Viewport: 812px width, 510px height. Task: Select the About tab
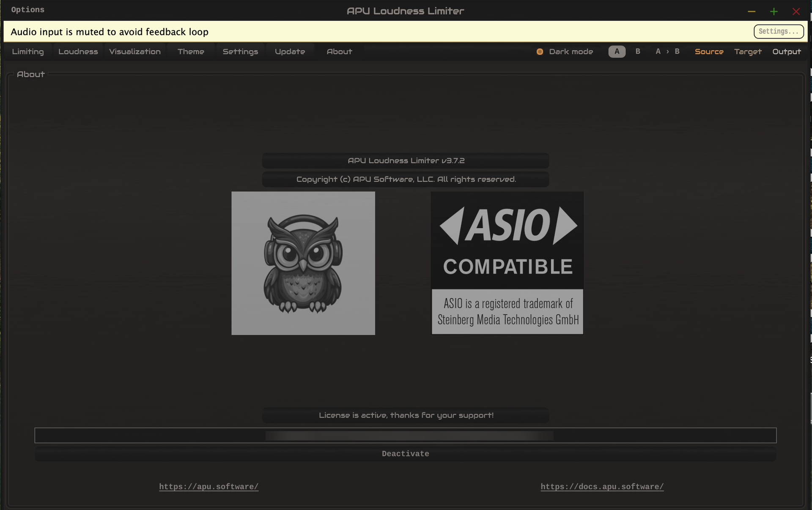click(339, 52)
